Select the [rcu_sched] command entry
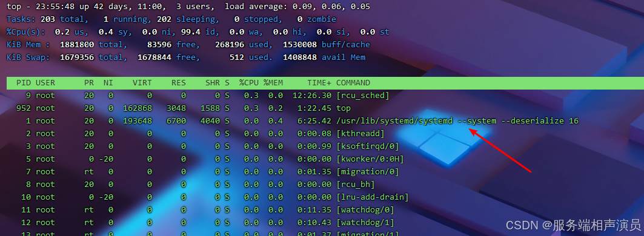 click(x=363, y=96)
